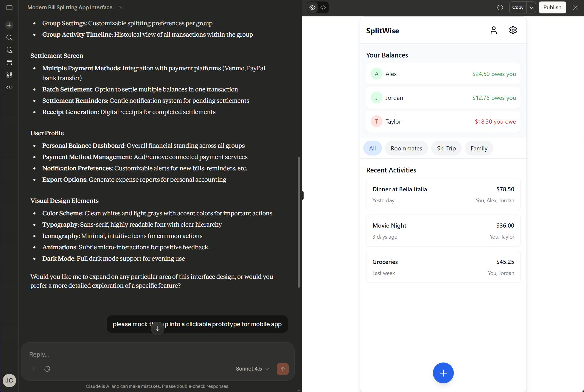The height and width of the screenshot is (392, 584).
Task: Toggle the left sidebar panel icon
Action: (x=9, y=7)
